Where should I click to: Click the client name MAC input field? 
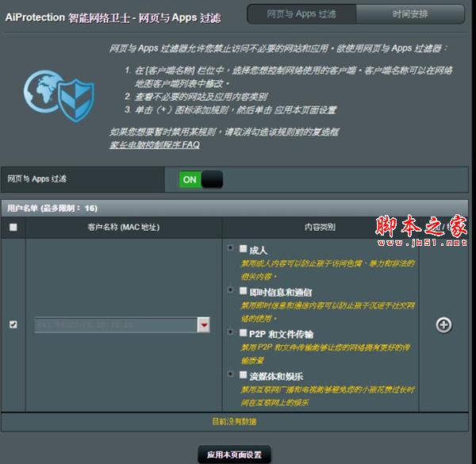tap(116, 325)
